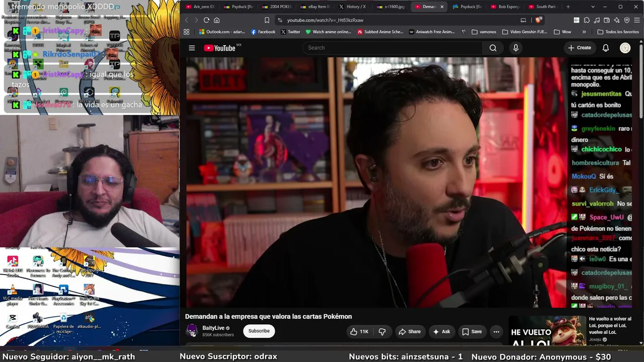Switch to the History / X tab
Image resolution: width=644 pixels, height=362 pixels.
[352, 7]
